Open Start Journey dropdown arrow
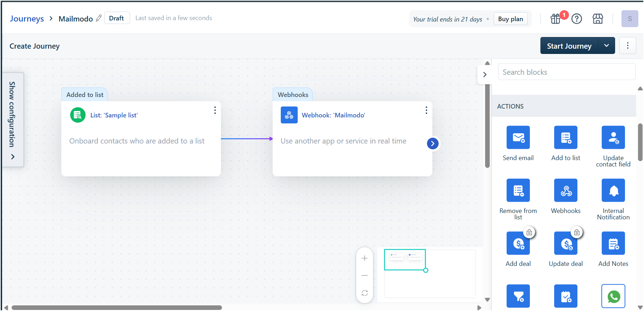The width and height of the screenshot is (644, 311). [x=607, y=45]
